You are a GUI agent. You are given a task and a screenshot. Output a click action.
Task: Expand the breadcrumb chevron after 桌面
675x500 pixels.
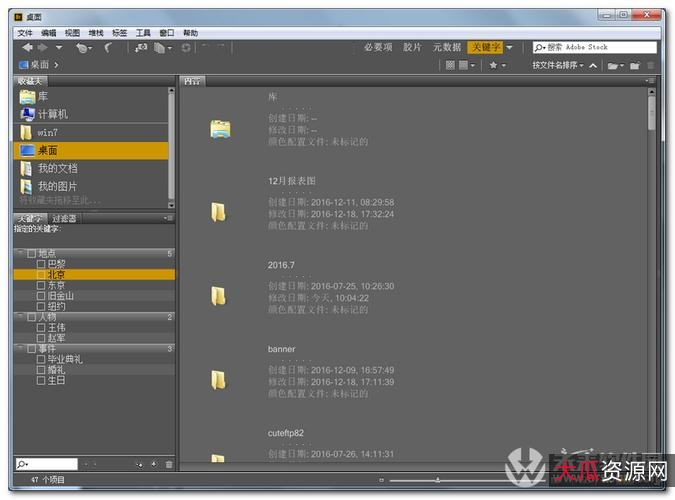point(56,65)
